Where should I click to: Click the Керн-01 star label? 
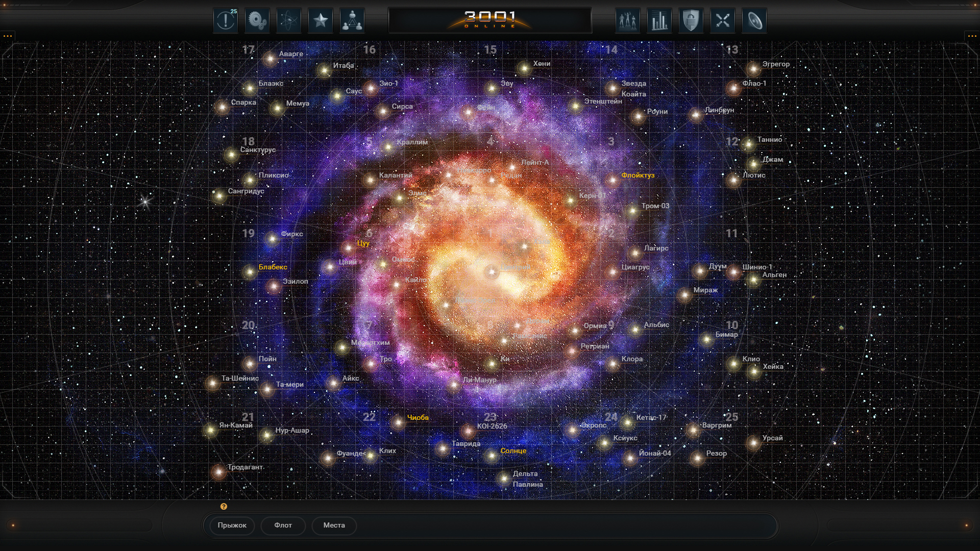click(593, 196)
